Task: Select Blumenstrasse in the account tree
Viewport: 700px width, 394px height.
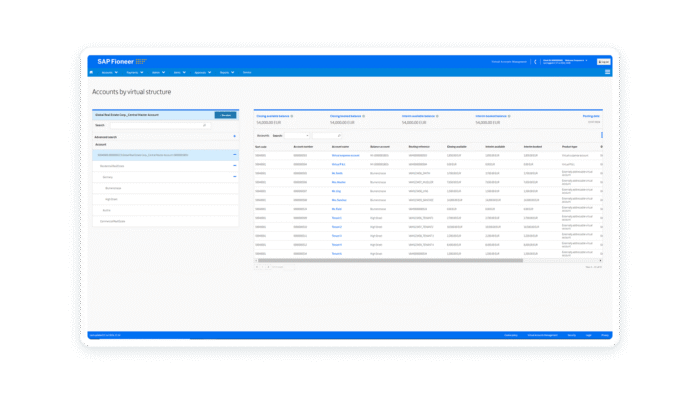Action: coord(113,188)
